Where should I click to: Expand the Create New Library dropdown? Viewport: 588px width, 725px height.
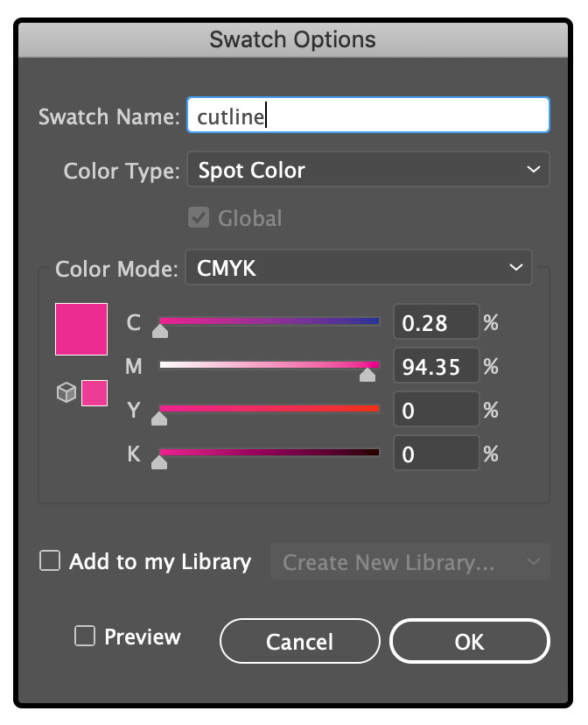(411, 562)
